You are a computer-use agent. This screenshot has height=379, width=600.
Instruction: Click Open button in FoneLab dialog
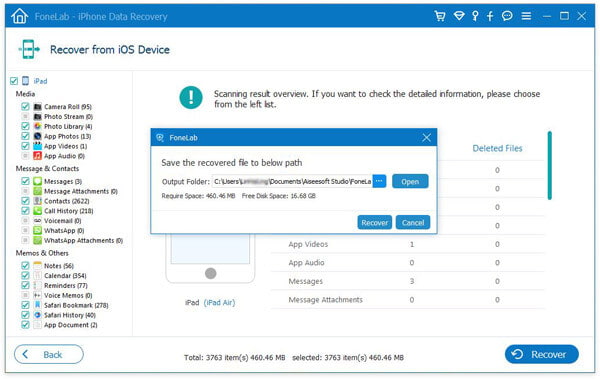410,181
